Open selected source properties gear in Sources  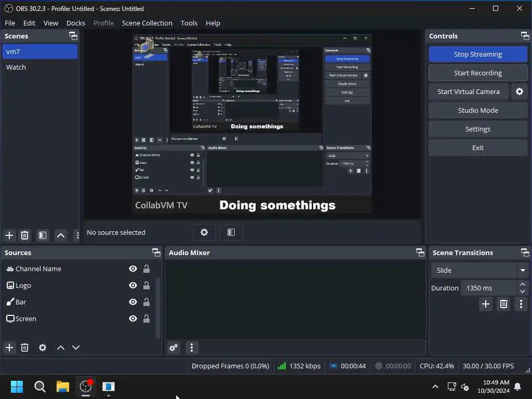[x=43, y=348]
